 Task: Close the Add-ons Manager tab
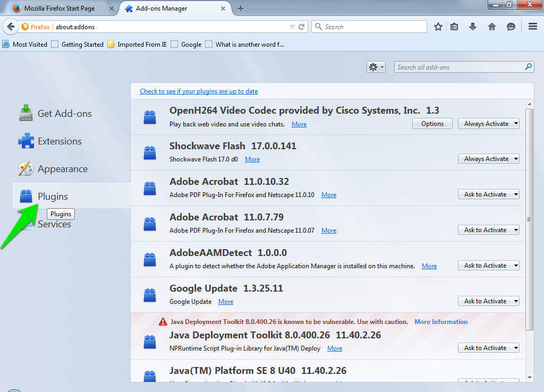point(223,8)
